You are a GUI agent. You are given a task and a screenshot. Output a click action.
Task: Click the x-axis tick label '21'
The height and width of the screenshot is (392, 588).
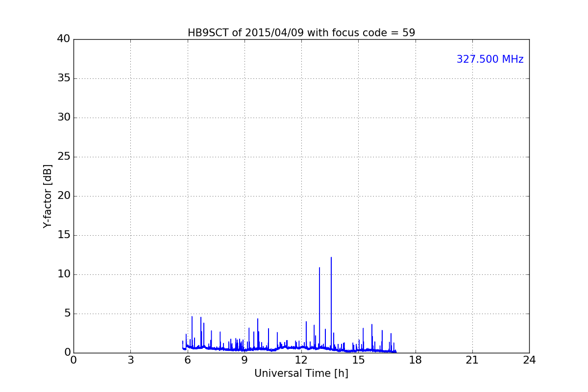(x=472, y=360)
